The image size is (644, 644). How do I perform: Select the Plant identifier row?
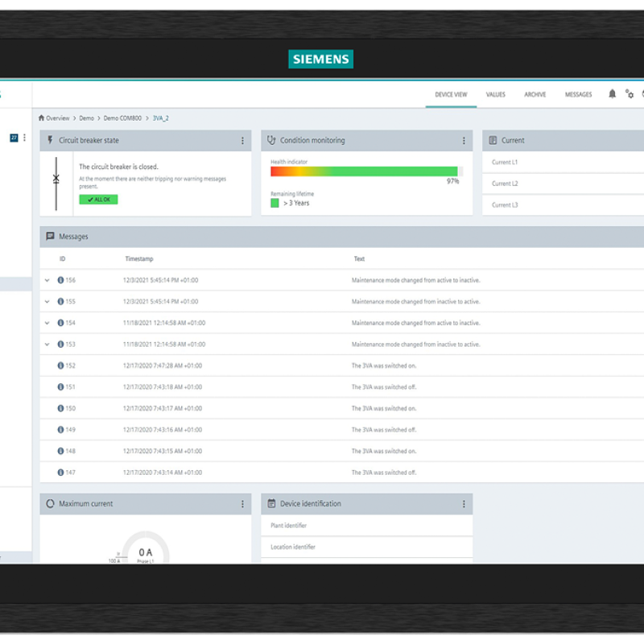[x=367, y=526]
